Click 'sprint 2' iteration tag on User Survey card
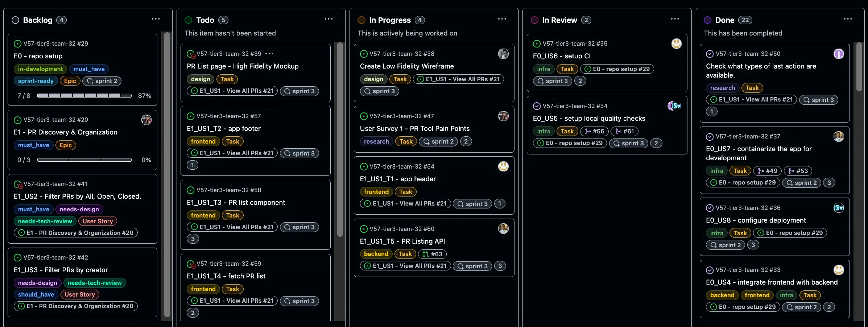 [x=438, y=141]
